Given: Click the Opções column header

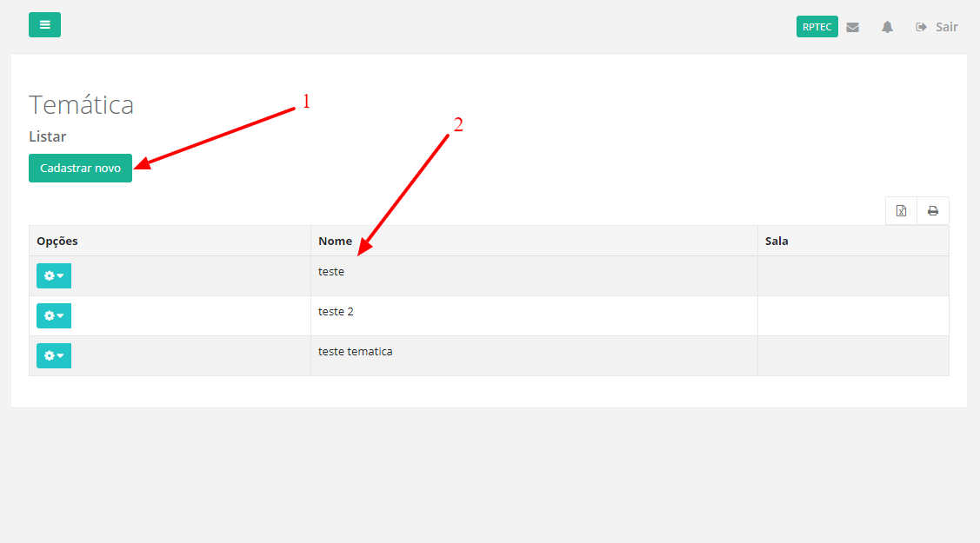Looking at the screenshot, I should pos(57,241).
